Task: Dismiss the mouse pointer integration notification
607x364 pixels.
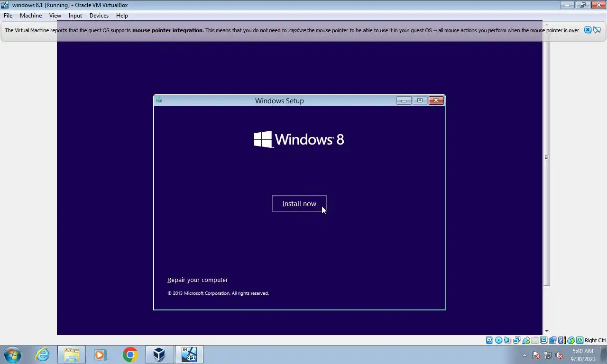Action: pyautogui.click(x=588, y=30)
